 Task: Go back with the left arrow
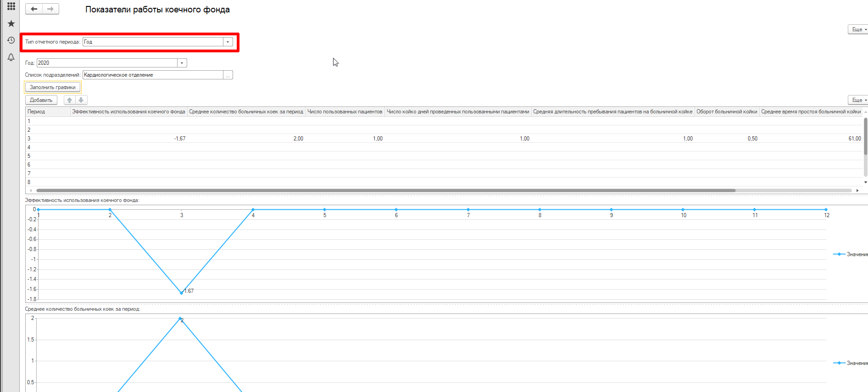34,9
